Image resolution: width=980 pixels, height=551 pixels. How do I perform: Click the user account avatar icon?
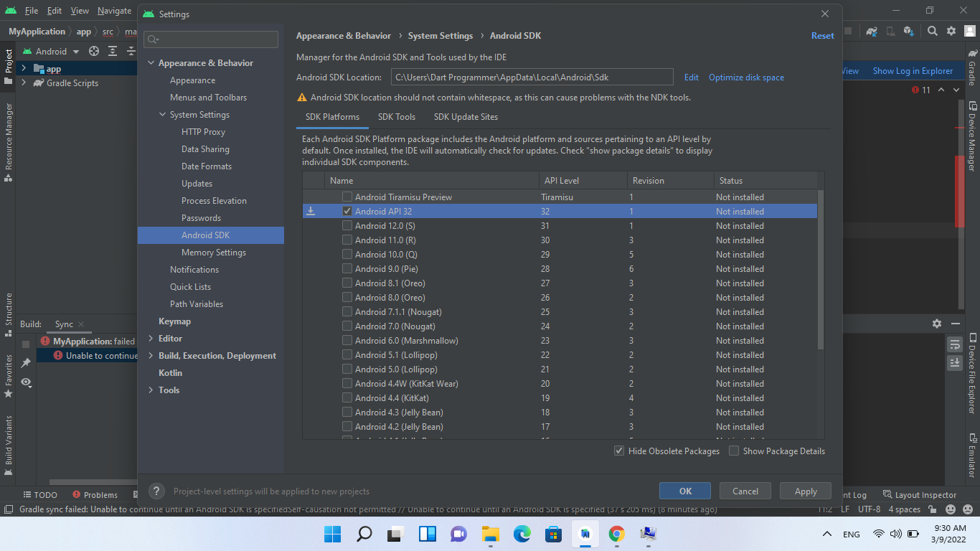tap(969, 31)
